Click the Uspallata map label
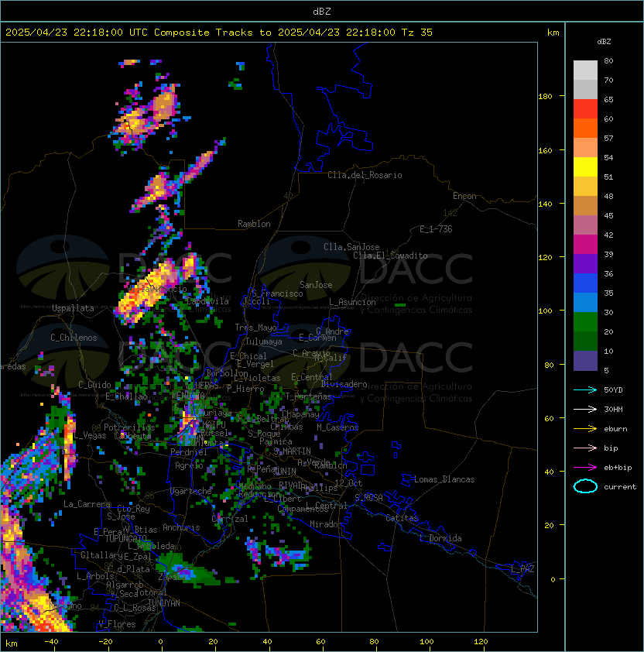 (73, 308)
